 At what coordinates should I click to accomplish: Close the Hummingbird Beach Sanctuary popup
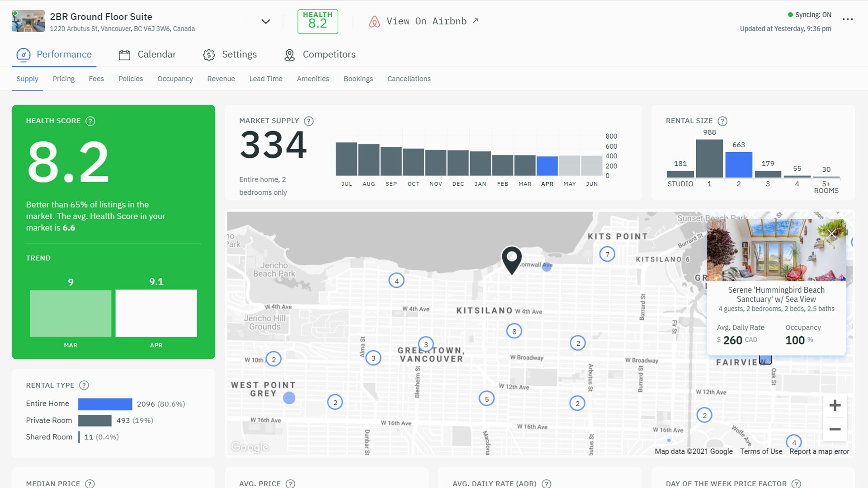[831, 234]
